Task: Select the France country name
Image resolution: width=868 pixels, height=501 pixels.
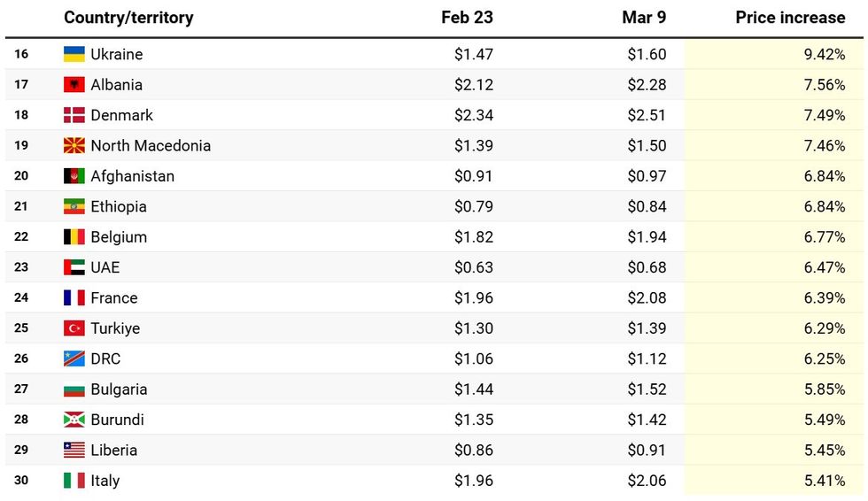Action: point(114,298)
